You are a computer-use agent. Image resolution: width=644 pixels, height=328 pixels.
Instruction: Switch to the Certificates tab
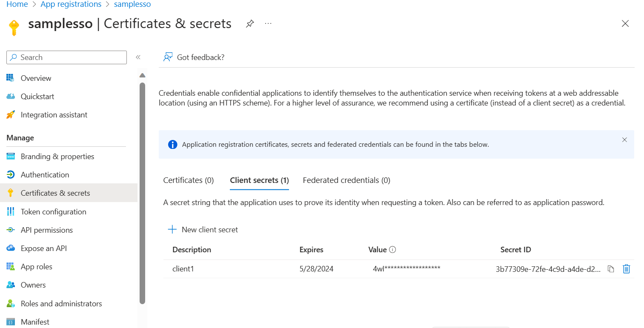pyautogui.click(x=188, y=180)
